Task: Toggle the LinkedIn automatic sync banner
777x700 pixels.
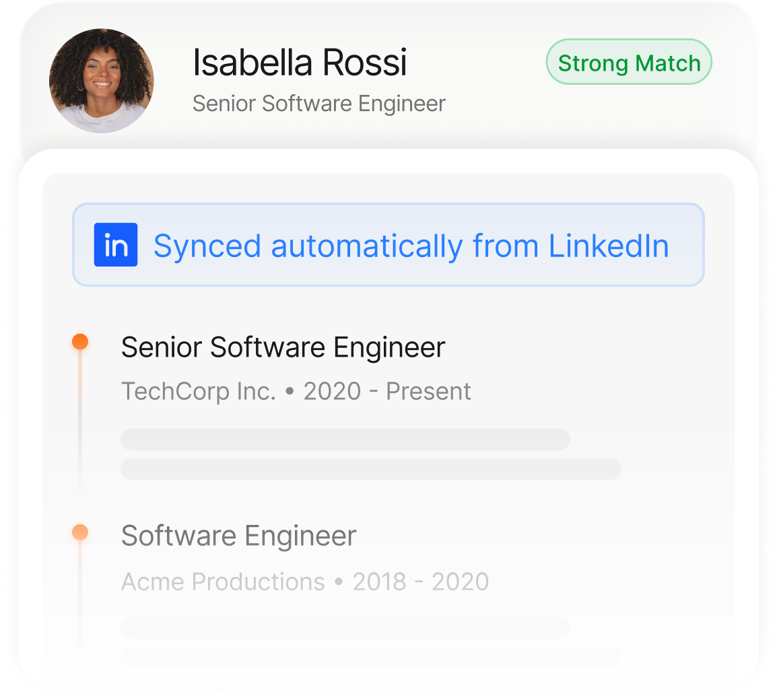Action: coord(388,245)
